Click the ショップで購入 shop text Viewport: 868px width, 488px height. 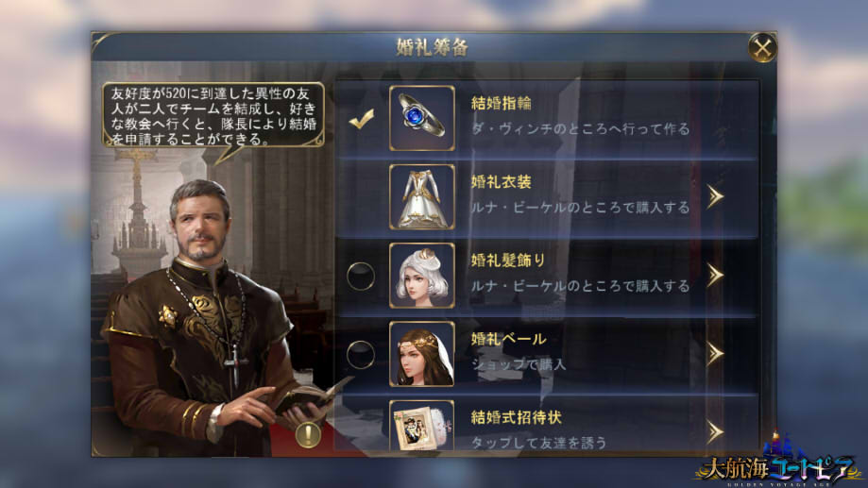click(519, 364)
